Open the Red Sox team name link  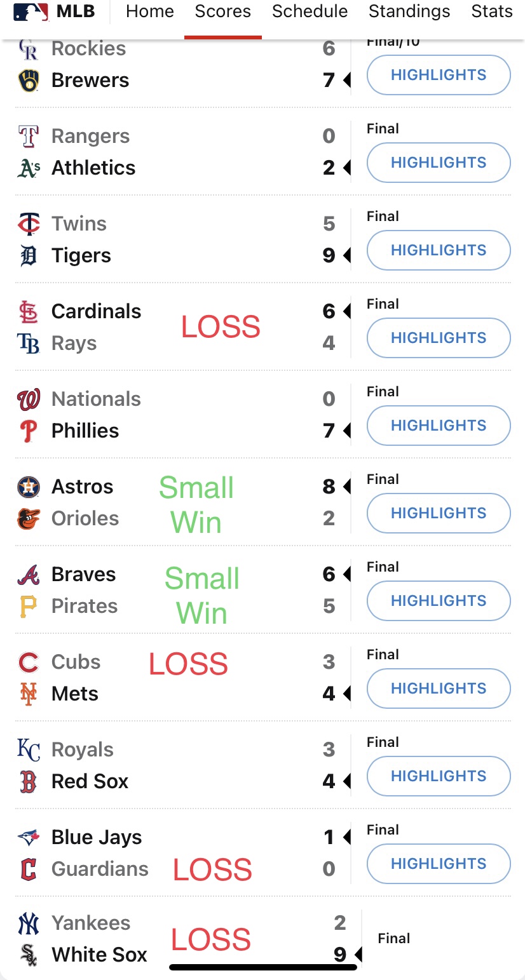[90, 782]
